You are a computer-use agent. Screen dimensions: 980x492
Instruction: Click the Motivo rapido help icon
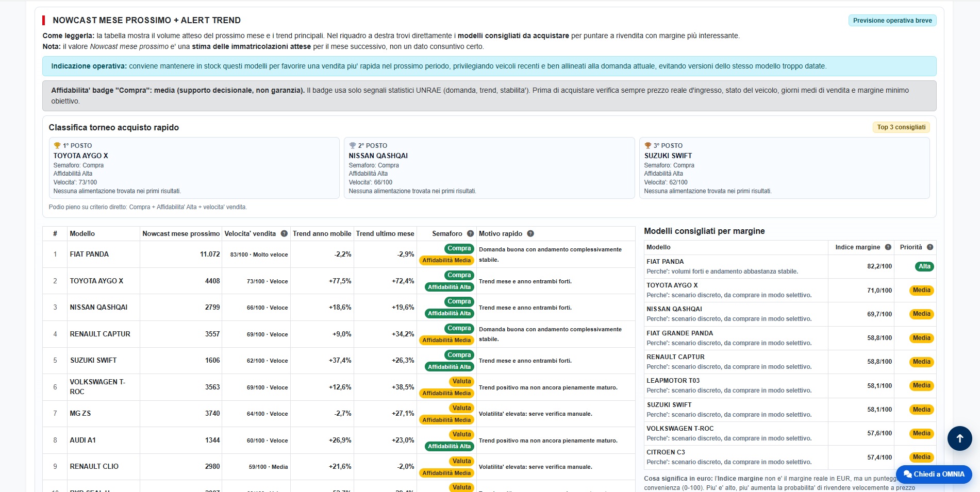(530, 233)
